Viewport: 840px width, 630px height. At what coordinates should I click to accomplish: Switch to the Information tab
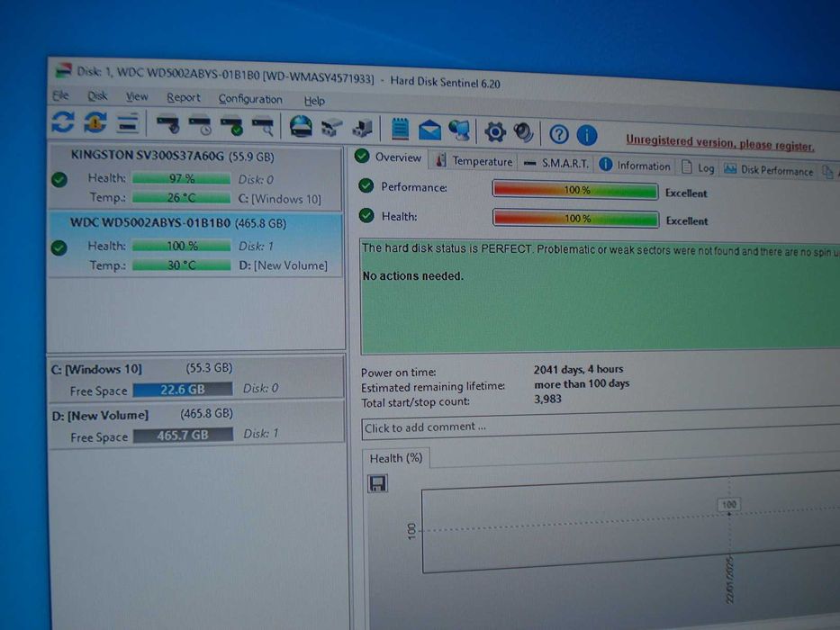[x=635, y=166]
